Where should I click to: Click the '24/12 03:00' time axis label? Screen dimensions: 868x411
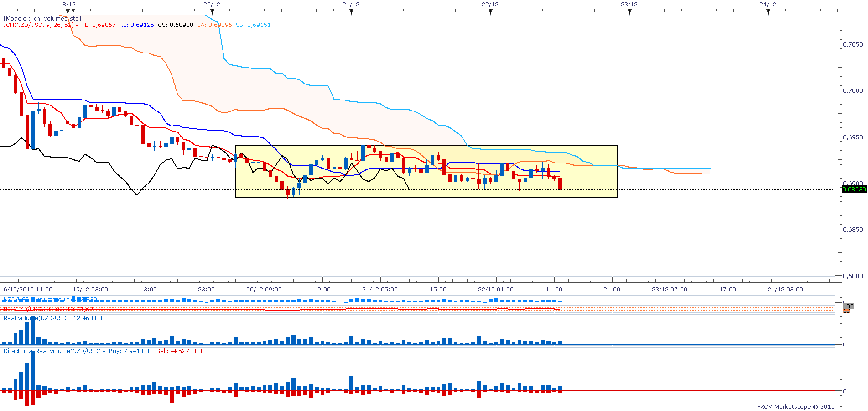[x=785, y=289]
